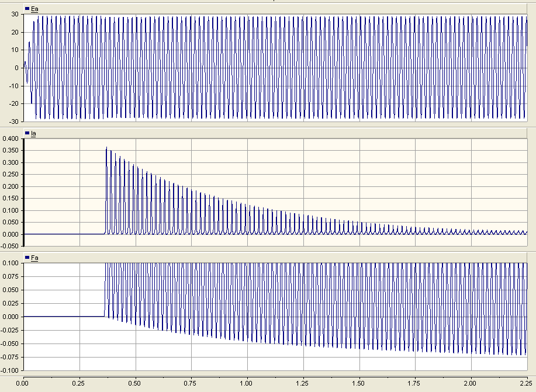Click the 30 tick on Ea axis

pyautogui.click(x=15, y=15)
